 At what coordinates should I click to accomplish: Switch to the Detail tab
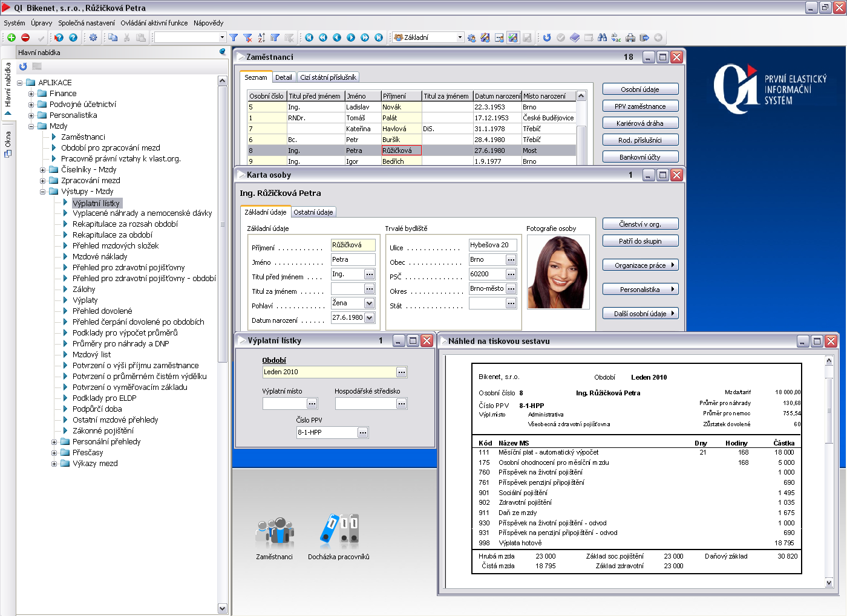tap(283, 77)
